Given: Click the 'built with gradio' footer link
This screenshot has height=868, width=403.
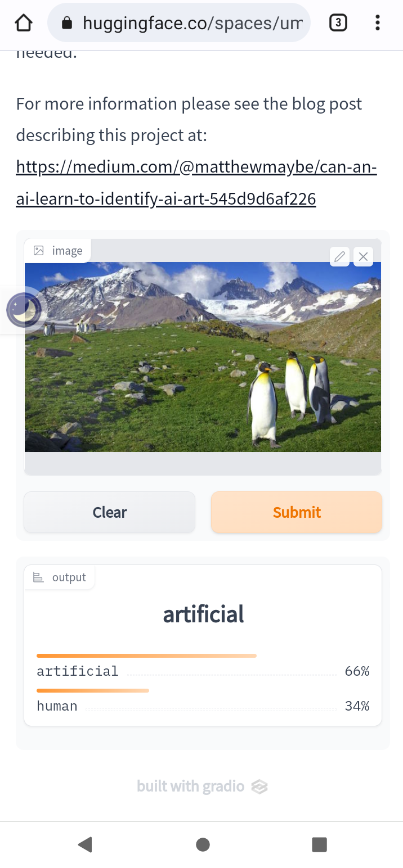Looking at the screenshot, I should 202,786.
